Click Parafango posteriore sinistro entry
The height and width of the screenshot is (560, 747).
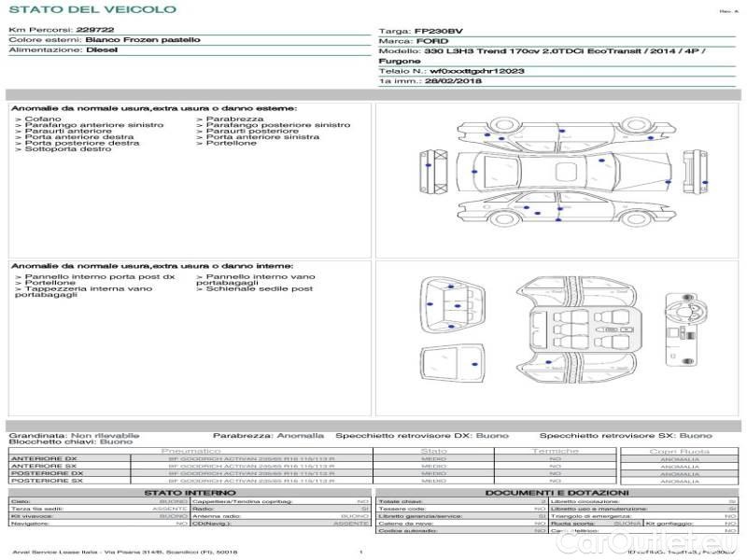273,125
